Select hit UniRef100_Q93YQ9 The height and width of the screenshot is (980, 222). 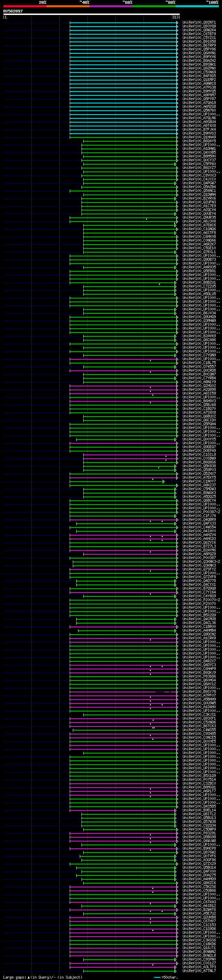tap(199, 26)
